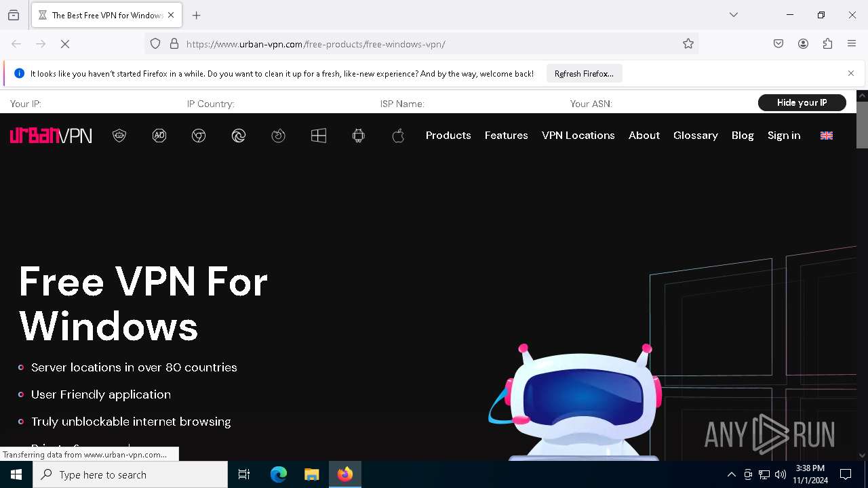Image resolution: width=868 pixels, height=488 pixels.
Task: Open the Firefox extension icon in navbar
Action: tap(279, 136)
